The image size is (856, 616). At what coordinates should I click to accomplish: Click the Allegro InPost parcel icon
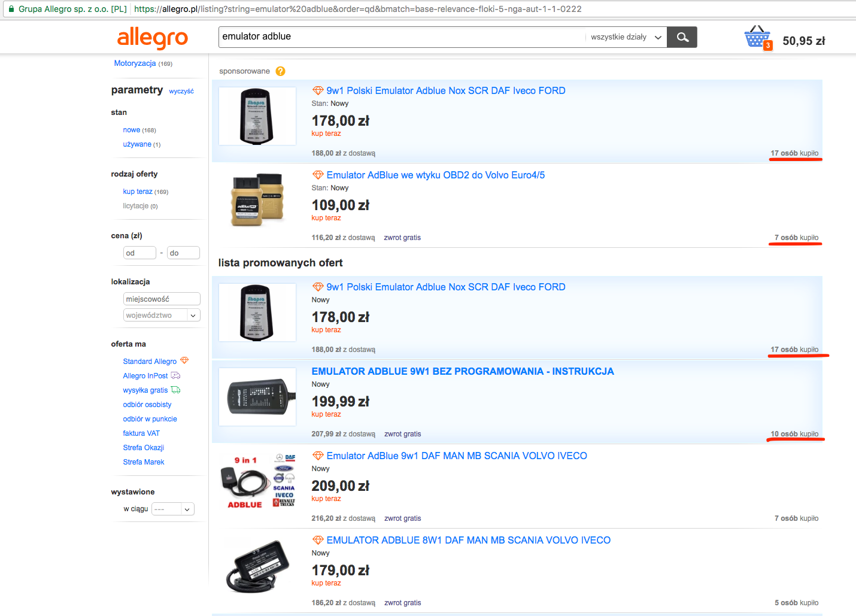click(x=175, y=375)
